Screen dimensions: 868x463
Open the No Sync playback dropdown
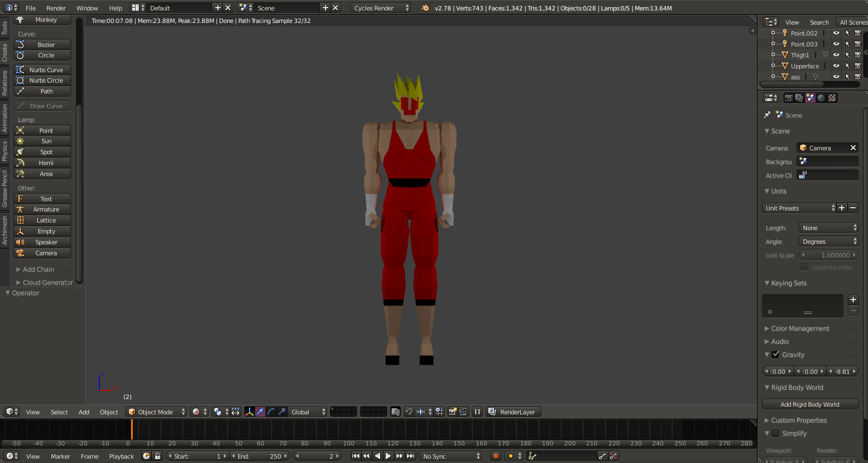click(x=451, y=456)
